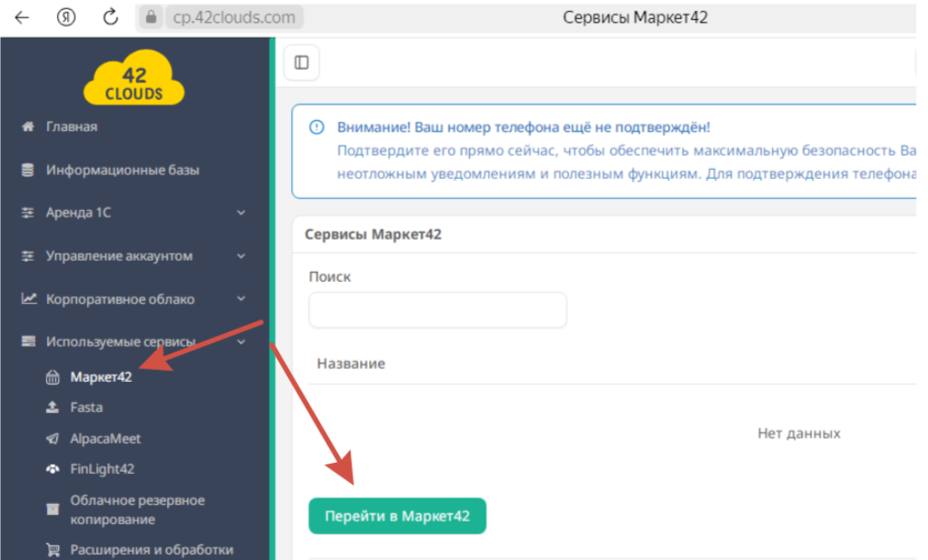Click the sliders icon beside Аренда 1С
The image size is (928, 560).
pyautogui.click(x=28, y=212)
